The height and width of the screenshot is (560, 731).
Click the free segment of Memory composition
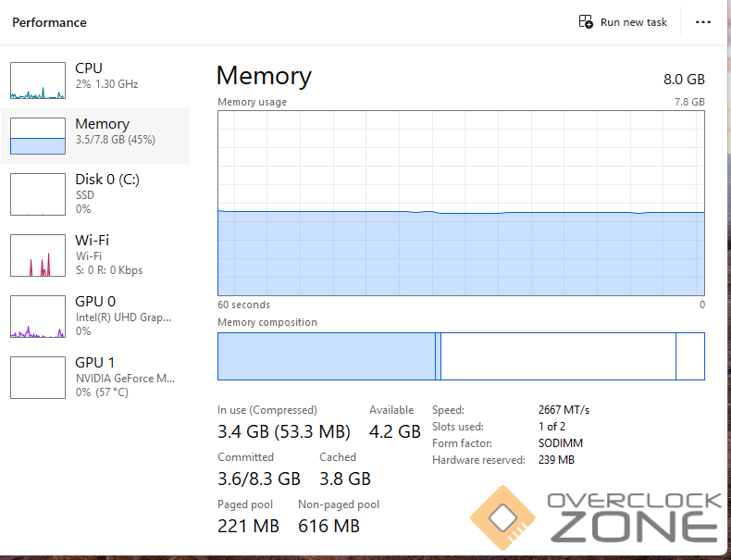pos(690,356)
